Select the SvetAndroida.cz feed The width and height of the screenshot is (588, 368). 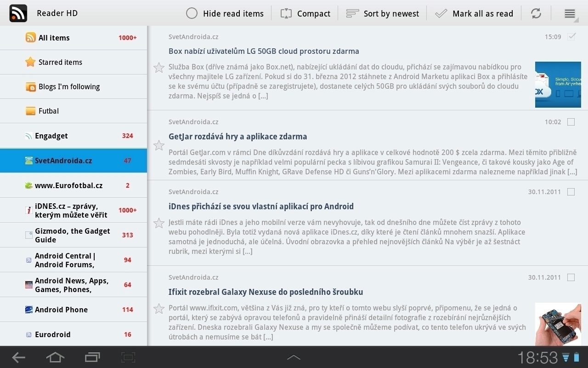pos(73,161)
